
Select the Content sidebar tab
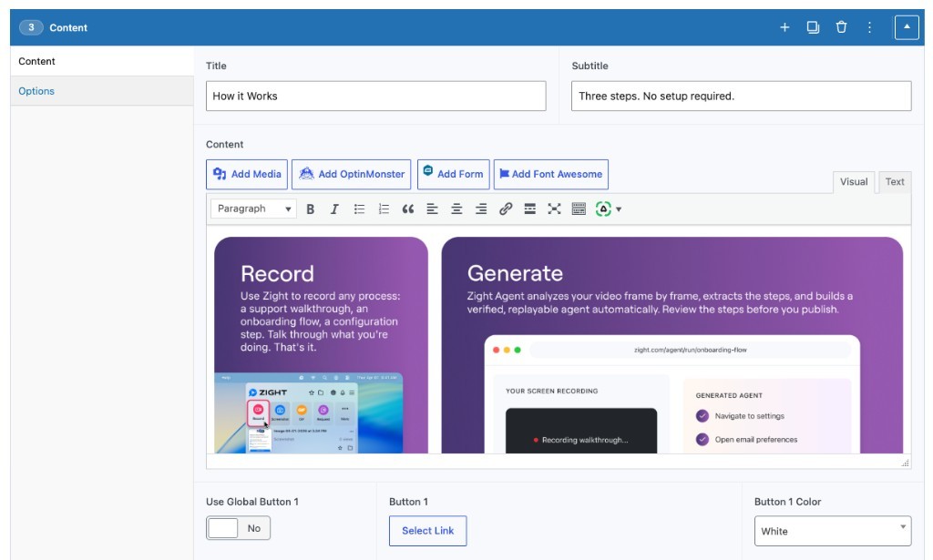(102, 61)
